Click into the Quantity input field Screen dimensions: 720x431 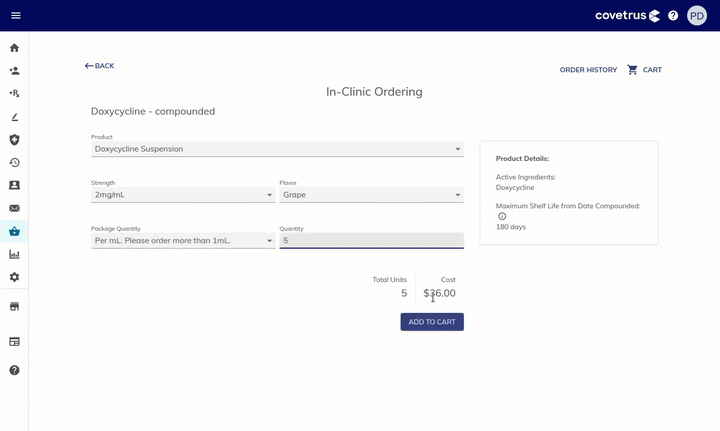pyautogui.click(x=371, y=241)
